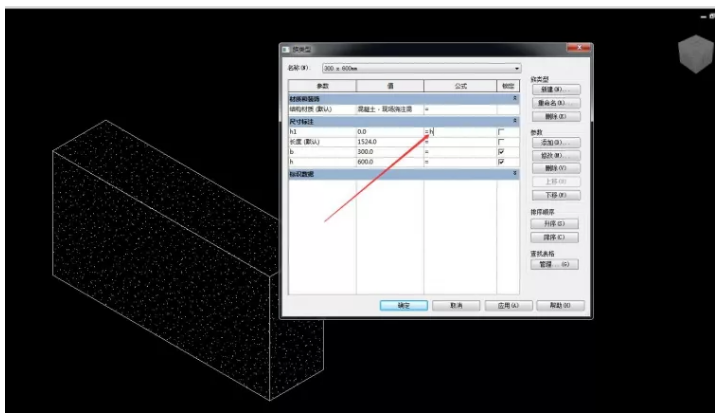Click the formula cell for parameter h
Image resolution: width=719 pixels, height=416 pixels.
tap(460, 162)
